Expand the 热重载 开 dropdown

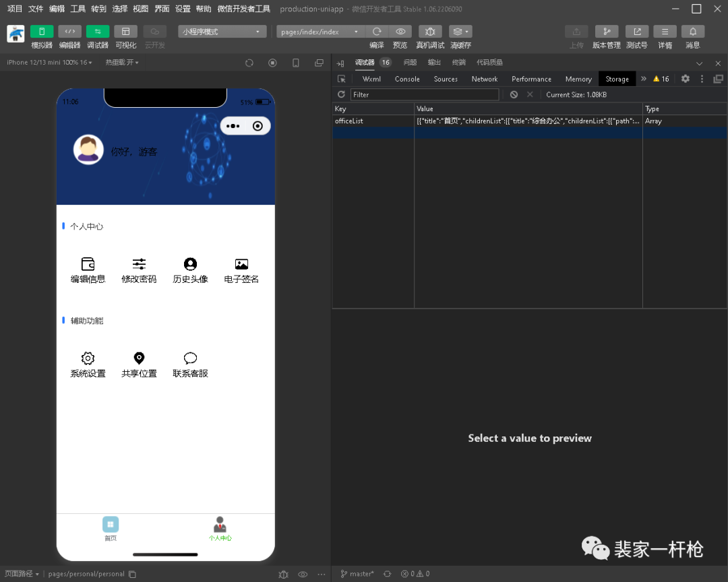tap(122, 63)
